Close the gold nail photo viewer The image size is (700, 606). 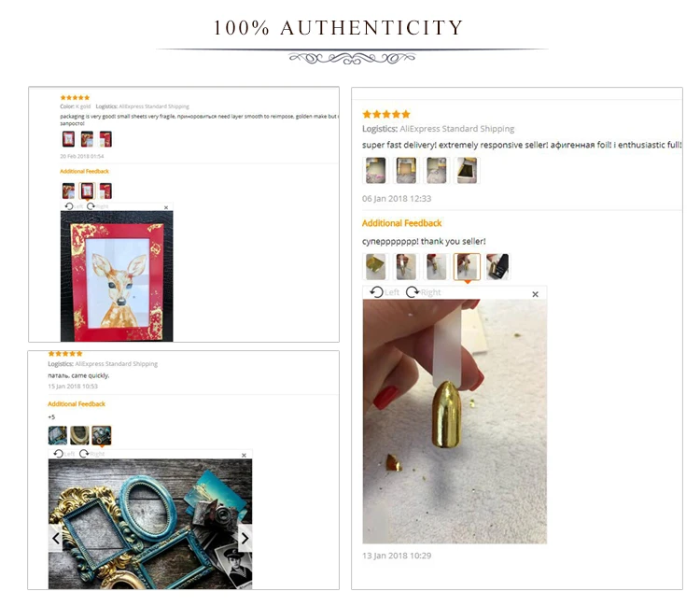535,294
